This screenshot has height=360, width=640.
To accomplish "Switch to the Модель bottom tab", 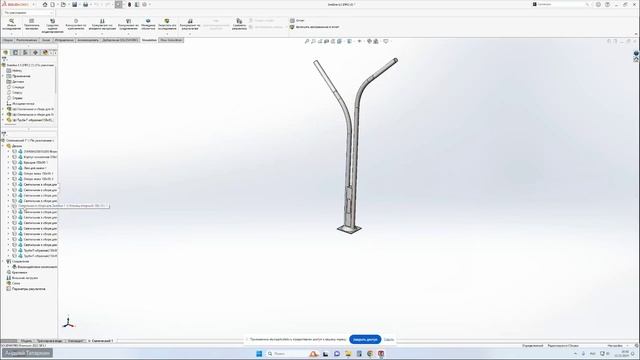I will (x=26, y=340).
